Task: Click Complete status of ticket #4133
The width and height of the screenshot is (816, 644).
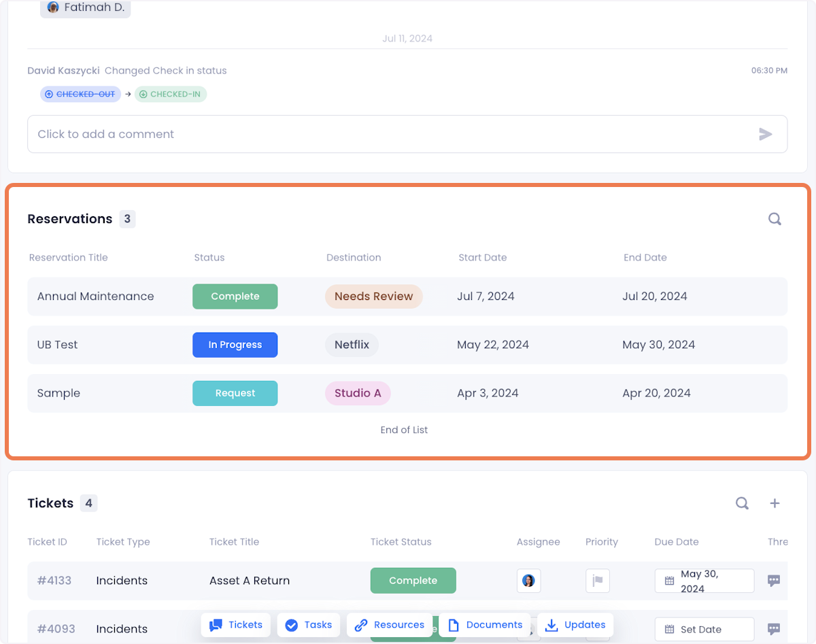Action: tap(413, 581)
